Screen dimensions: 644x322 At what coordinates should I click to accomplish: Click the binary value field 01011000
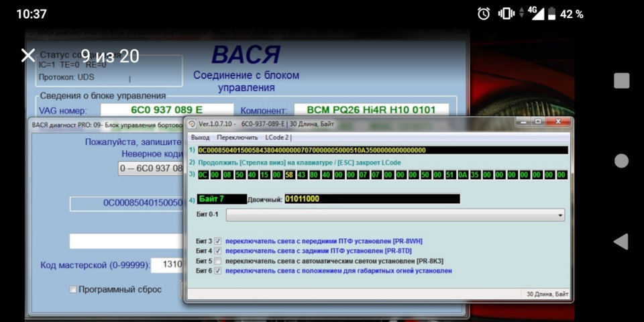pyautogui.click(x=372, y=199)
